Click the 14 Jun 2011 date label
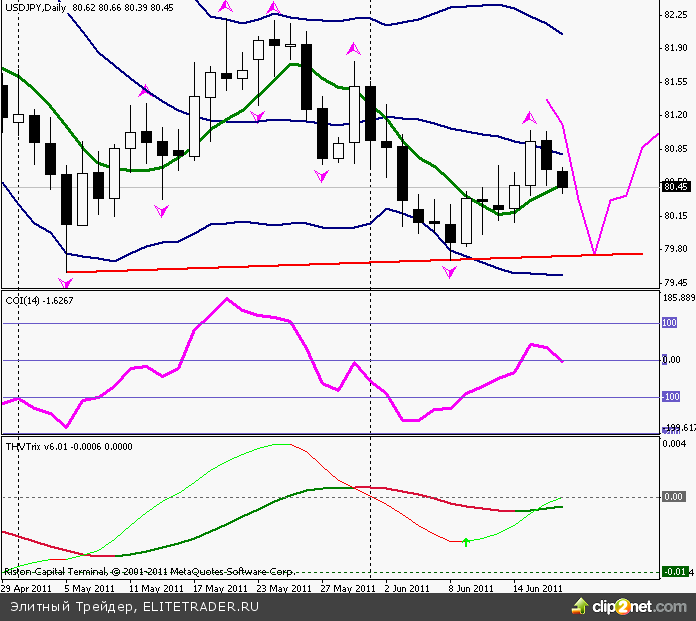This screenshot has height=621, width=696. coord(538,588)
